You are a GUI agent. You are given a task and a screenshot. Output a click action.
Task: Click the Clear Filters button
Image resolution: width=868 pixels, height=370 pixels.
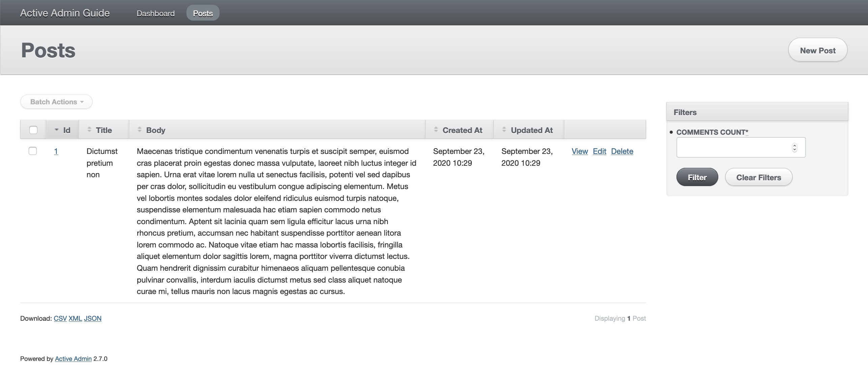pos(759,177)
